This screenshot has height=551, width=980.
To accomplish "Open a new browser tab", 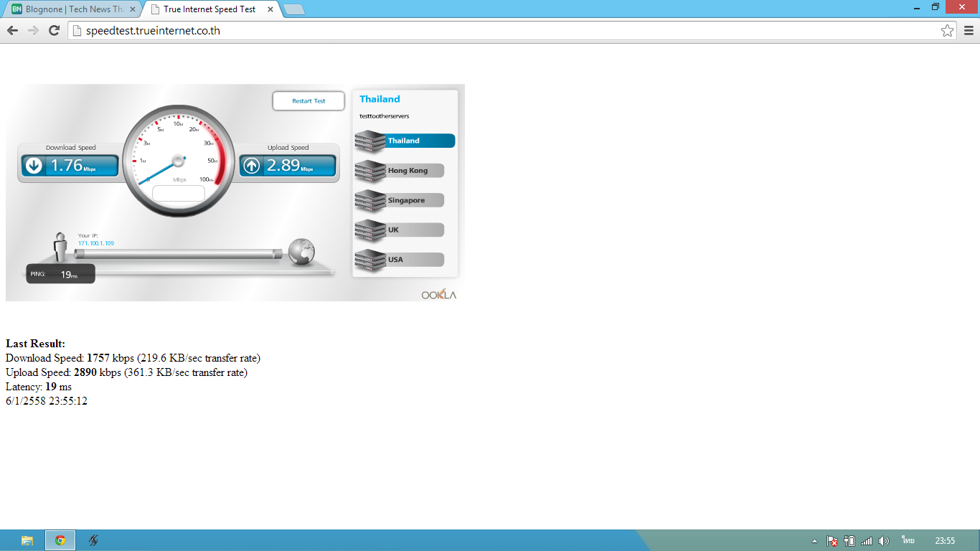I will (x=294, y=9).
